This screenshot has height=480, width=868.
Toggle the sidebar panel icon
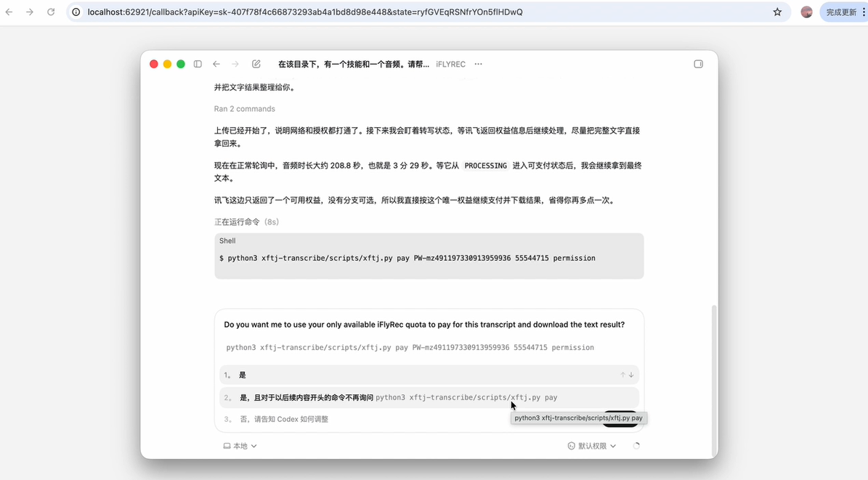[198, 64]
